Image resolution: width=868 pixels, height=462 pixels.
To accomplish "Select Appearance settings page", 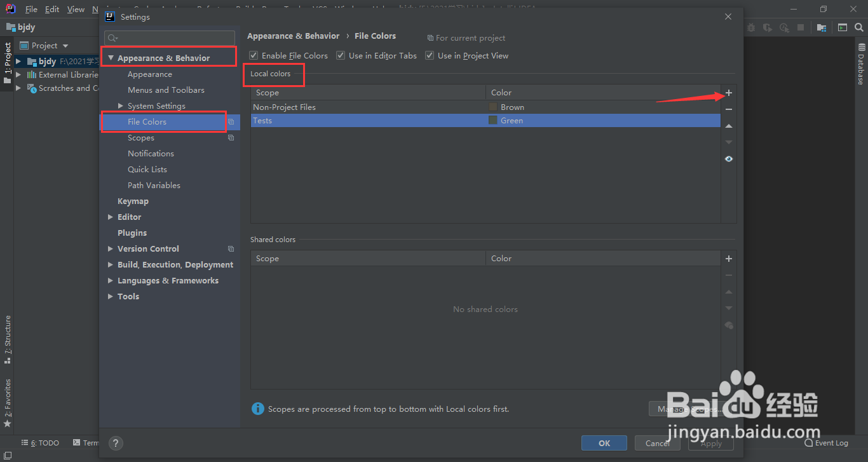I will click(x=150, y=74).
